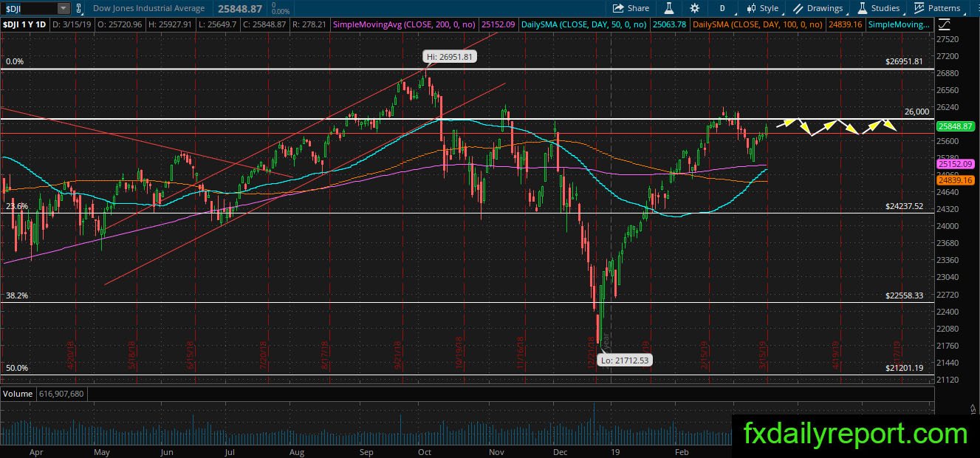Open the flask icon beside Share
The image size is (980, 458).
[670, 8]
